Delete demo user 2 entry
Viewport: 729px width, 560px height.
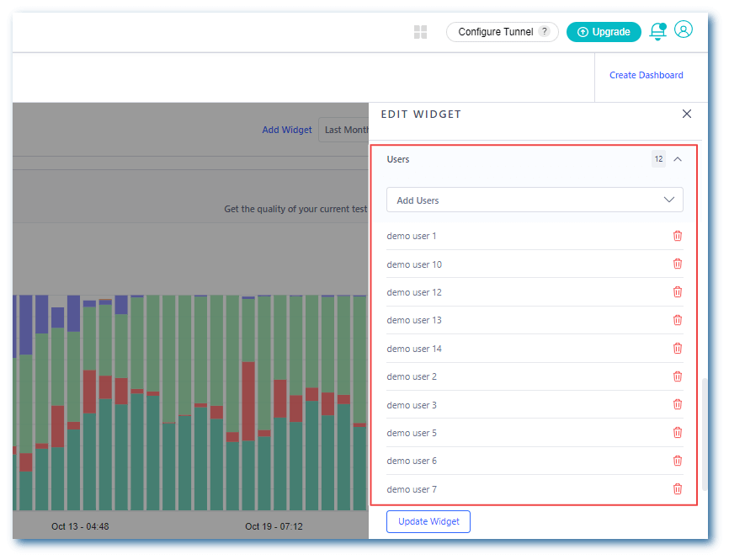point(678,376)
